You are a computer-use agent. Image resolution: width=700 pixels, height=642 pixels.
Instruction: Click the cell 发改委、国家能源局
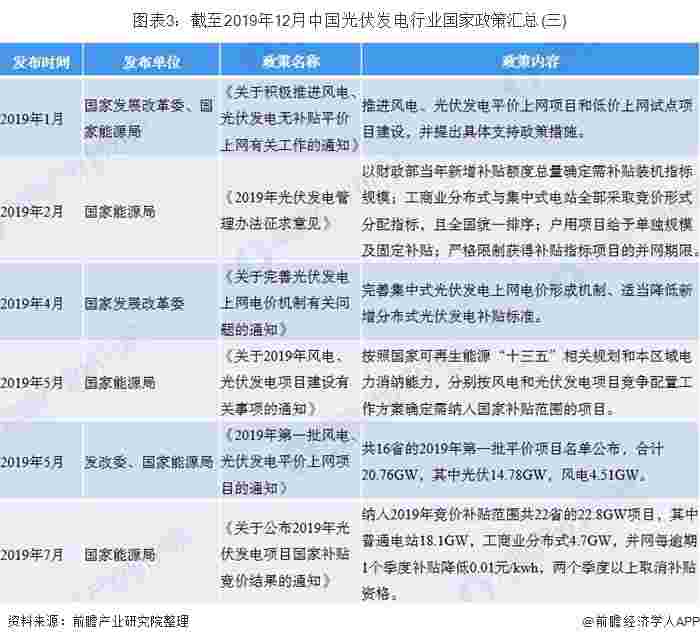tap(149, 462)
